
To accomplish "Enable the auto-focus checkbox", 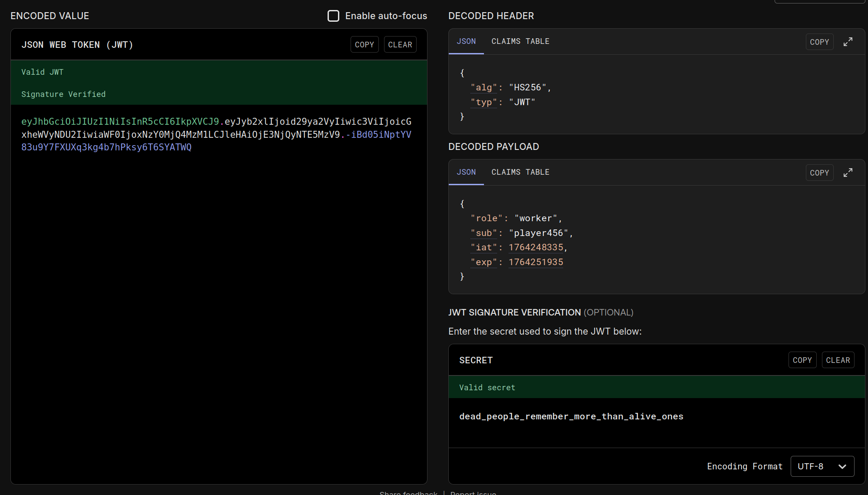I will [x=333, y=16].
